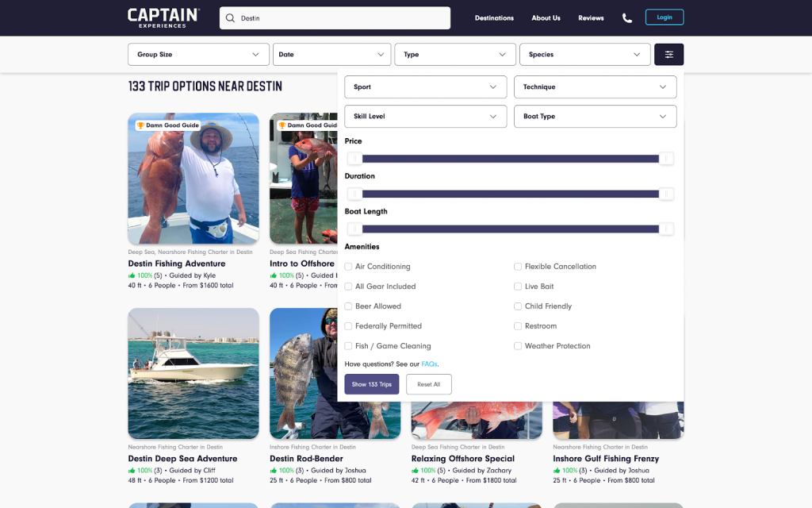The image size is (812, 508).
Task: Expand the Boat Type dropdown
Action: 595,117
